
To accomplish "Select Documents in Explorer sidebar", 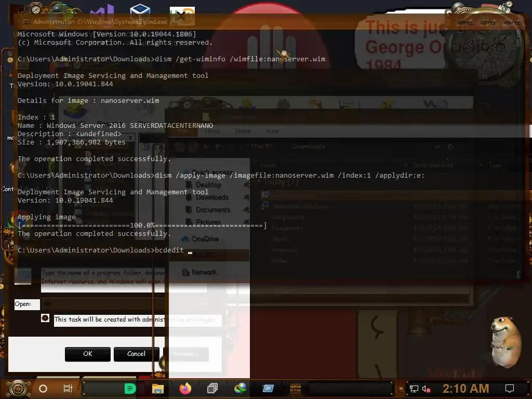I will coord(212,210).
